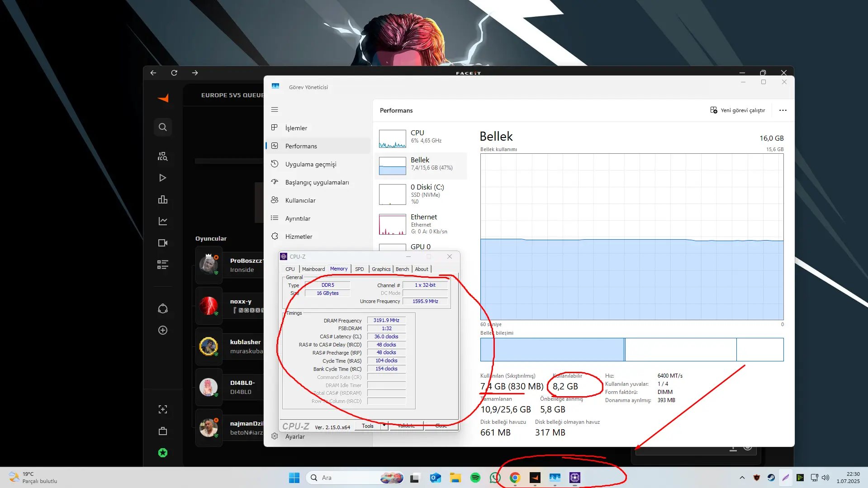Viewport: 868px width, 488px height.
Task: Open the FACEIT sidebar search icon
Action: coord(163,127)
